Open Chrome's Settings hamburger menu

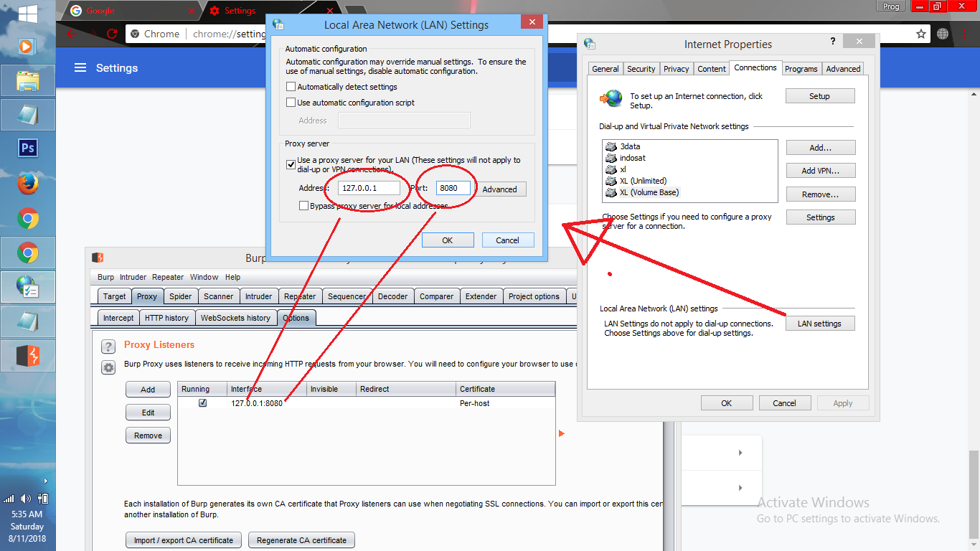[x=81, y=67]
